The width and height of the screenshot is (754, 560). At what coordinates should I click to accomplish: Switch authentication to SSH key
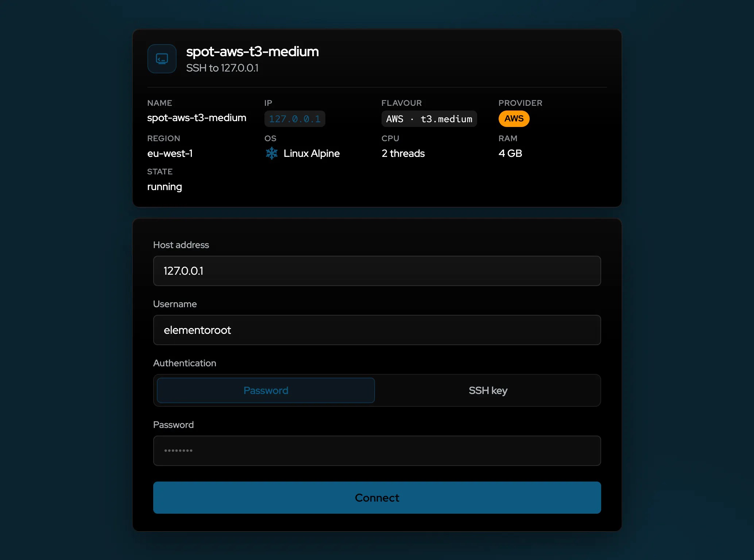(x=488, y=390)
